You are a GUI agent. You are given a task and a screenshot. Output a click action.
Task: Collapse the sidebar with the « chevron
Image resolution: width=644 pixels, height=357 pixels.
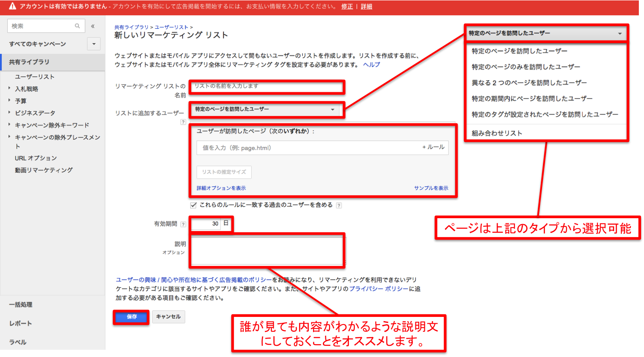93,26
